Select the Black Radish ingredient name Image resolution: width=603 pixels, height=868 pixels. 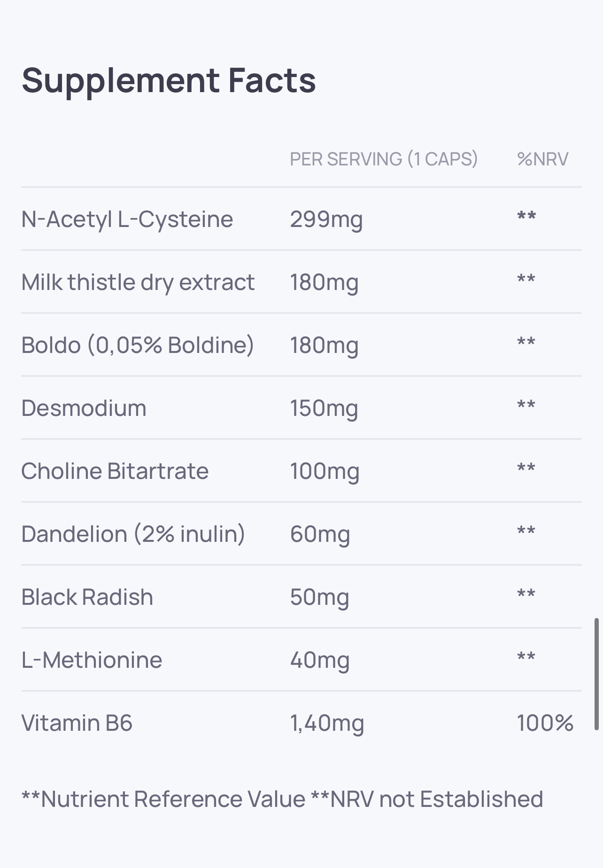87,597
